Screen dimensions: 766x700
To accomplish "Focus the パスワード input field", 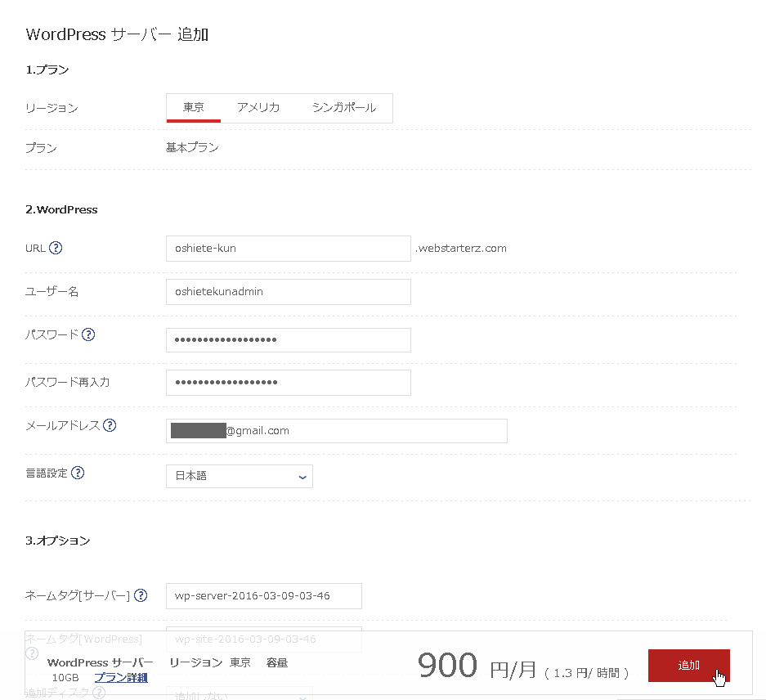I will pyautogui.click(x=289, y=339).
